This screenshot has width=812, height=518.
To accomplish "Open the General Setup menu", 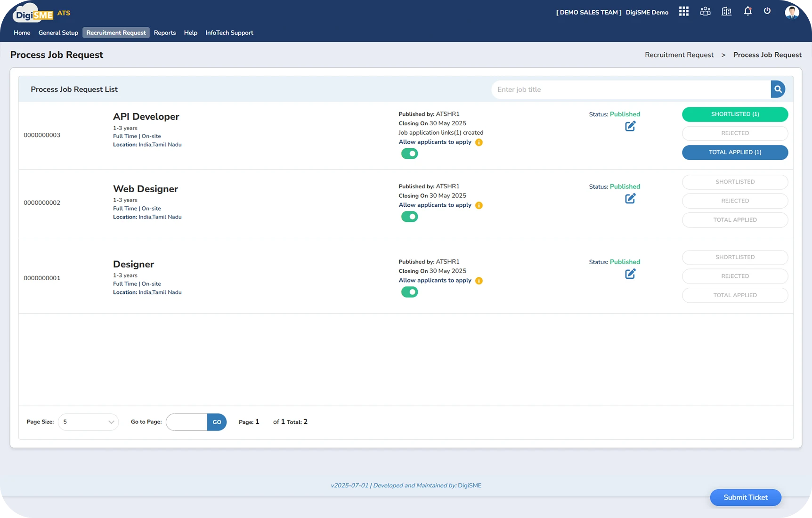I will point(58,32).
